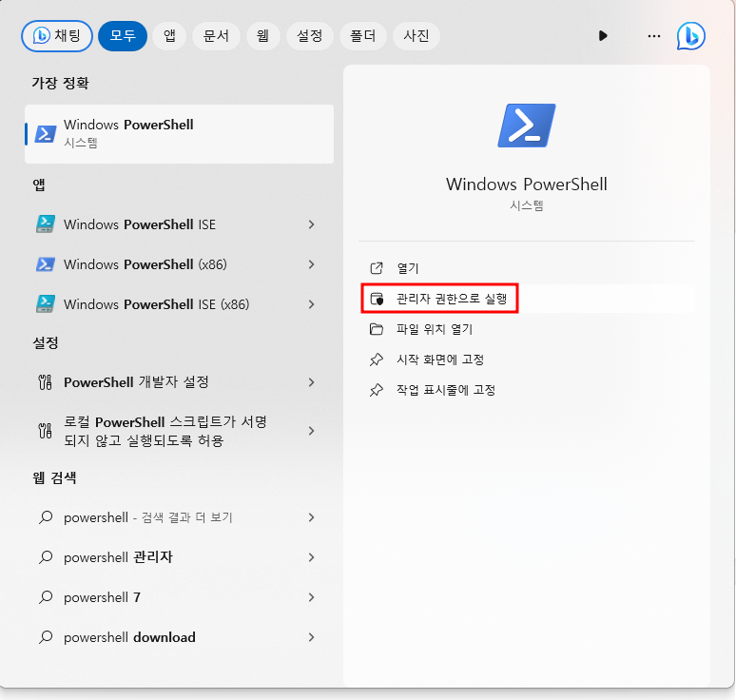Click the open-window icon beside 열기
This screenshot has height=700, width=736.
377,268
